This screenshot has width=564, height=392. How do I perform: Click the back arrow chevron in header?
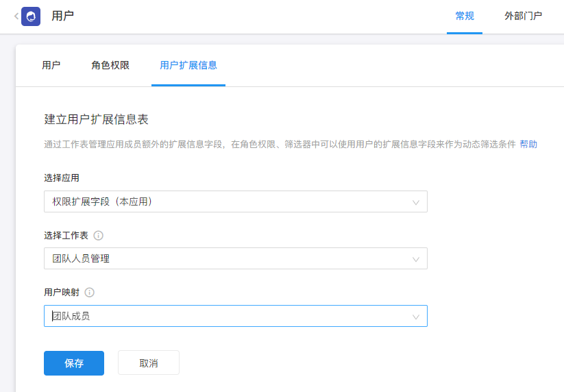[16, 16]
